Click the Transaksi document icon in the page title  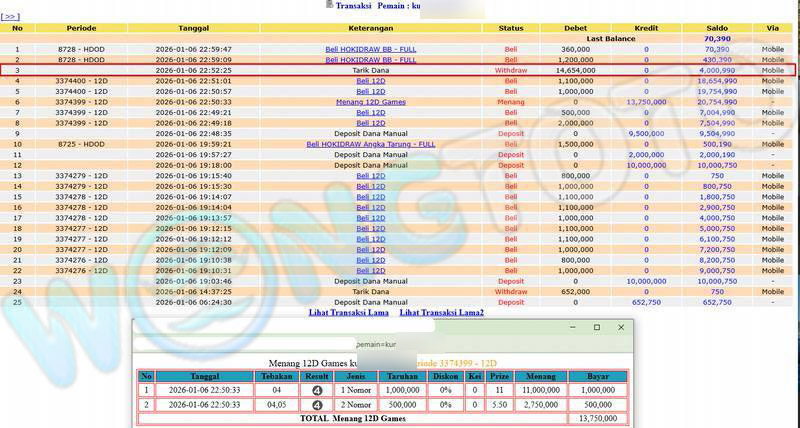pyautogui.click(x=330, y=5)
